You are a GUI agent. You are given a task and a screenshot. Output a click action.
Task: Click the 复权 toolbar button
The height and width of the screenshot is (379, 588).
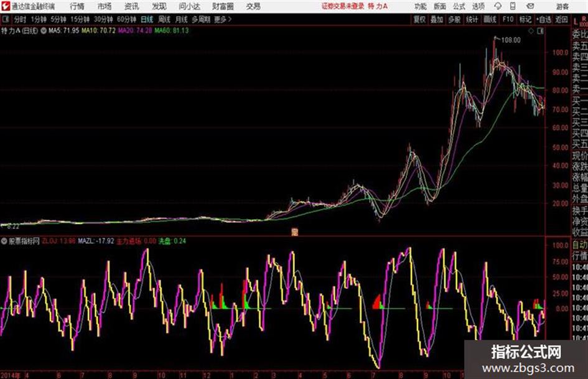click(419, 19)
